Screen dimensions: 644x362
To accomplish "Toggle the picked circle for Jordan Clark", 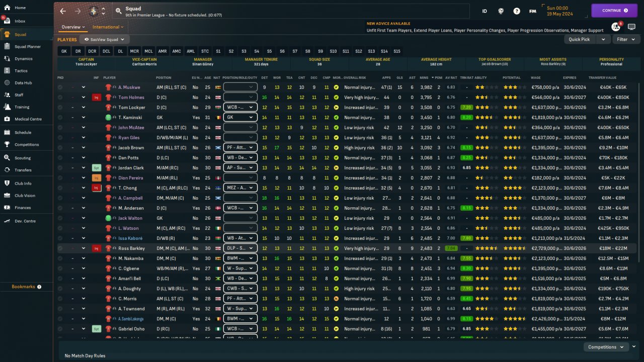I will click(60, 168).
